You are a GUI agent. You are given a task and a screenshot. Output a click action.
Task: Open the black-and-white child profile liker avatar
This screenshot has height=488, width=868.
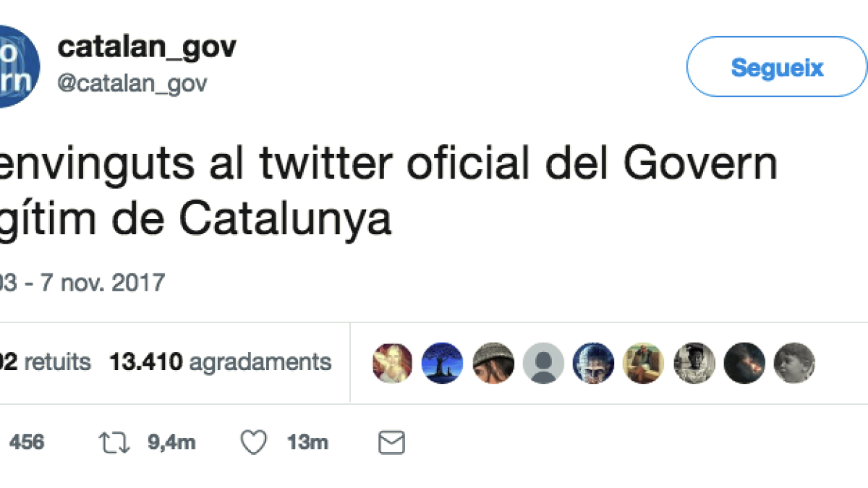[794, 363]
